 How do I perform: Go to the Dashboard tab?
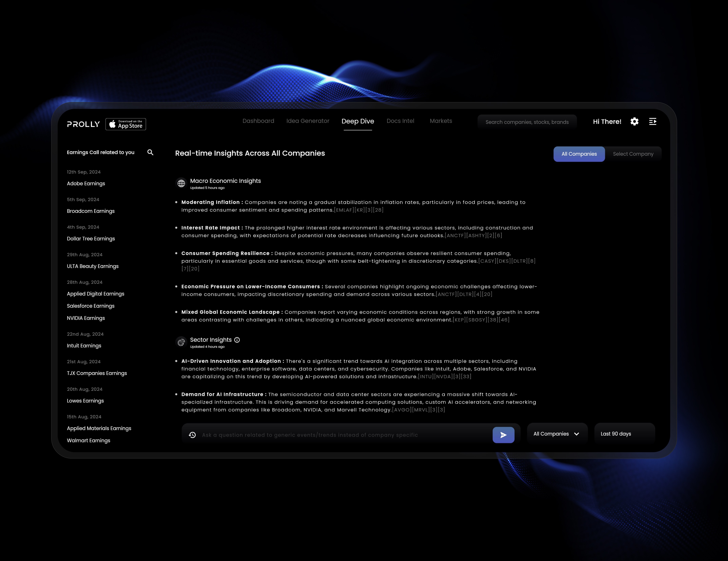pyautogui.click(x=258, y=121)
